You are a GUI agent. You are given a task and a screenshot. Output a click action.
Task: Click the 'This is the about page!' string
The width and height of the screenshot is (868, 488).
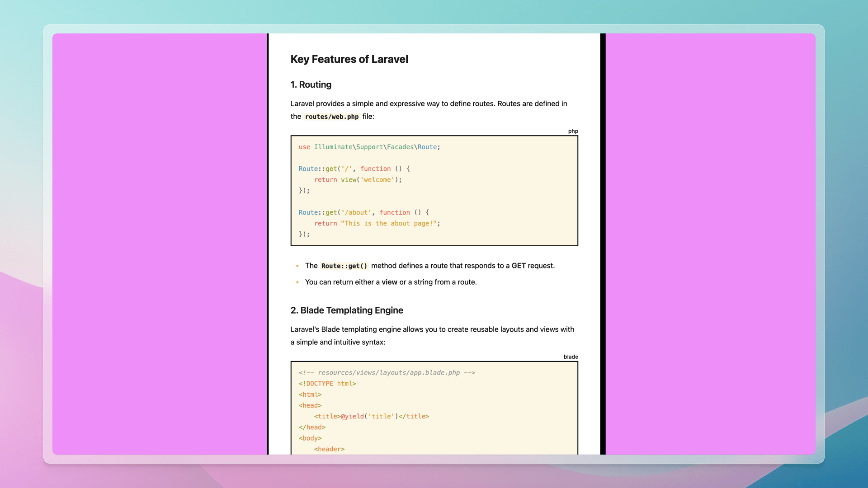(389, 223)
